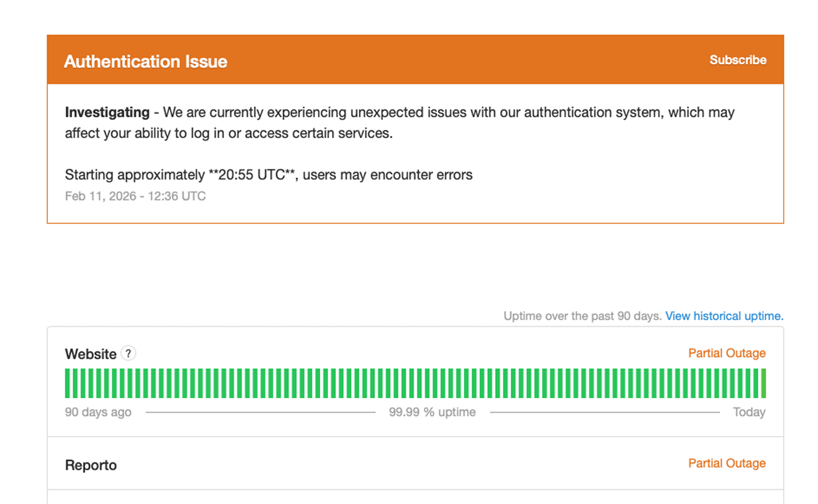Image resolution: width=818 pixels, height=504 pixels.
Task: Click the help icon beside Website
Action: tap(128, 353)
